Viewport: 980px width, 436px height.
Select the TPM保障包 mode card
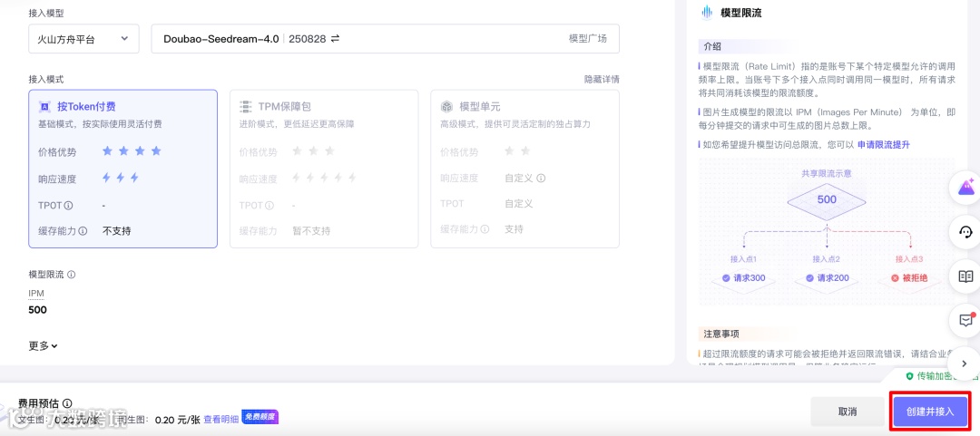[324, 169]
